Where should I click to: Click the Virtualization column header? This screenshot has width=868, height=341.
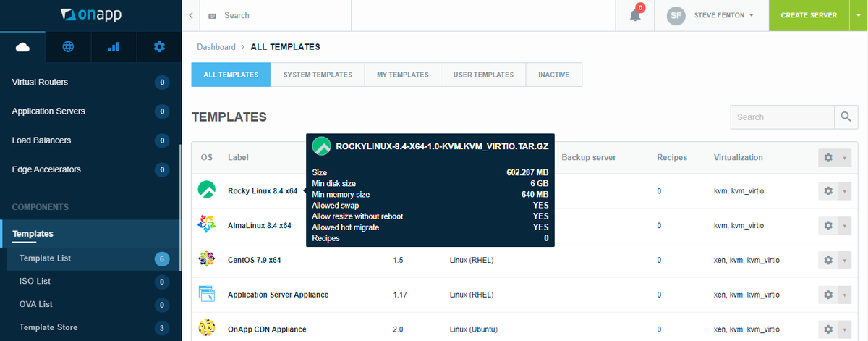[x=738, y=157]
